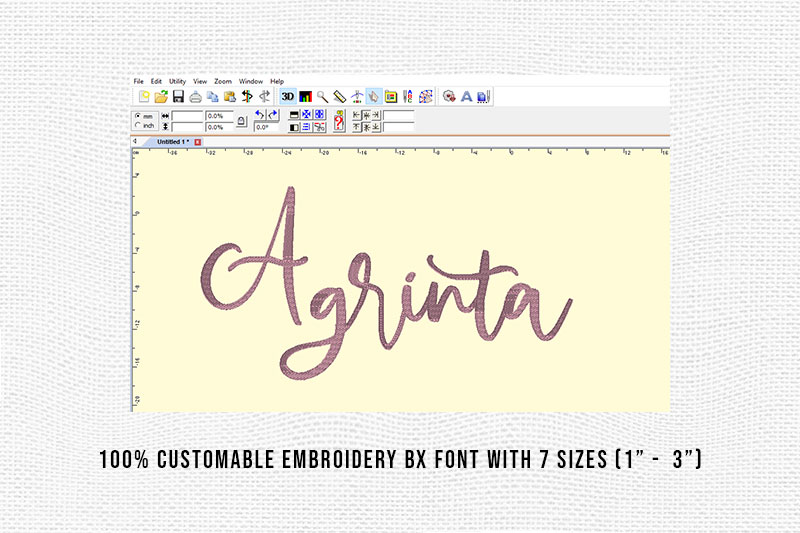The width and height of the screenshot is (800, 533).
Task: Open the File menu
Action: (138, 81)
